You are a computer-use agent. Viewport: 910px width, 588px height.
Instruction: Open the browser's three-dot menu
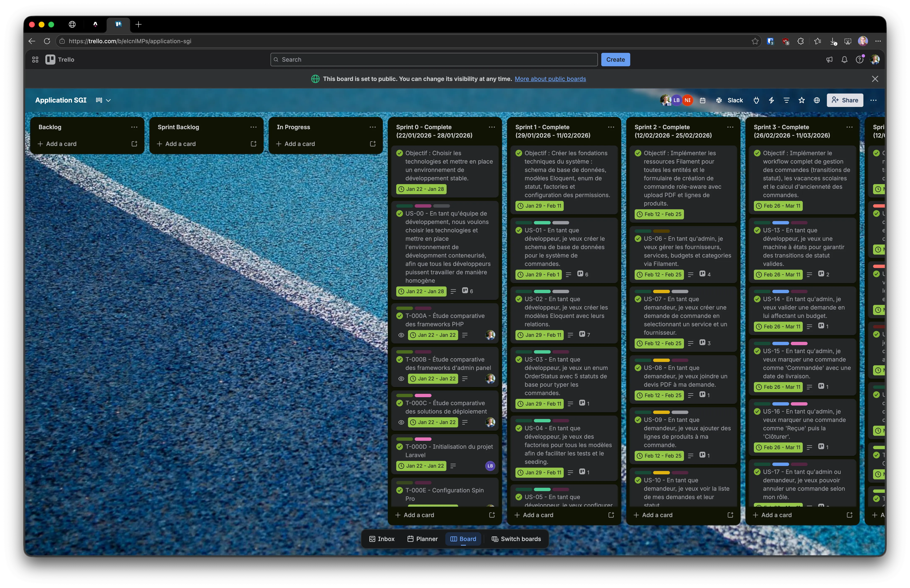pos(878,41)
